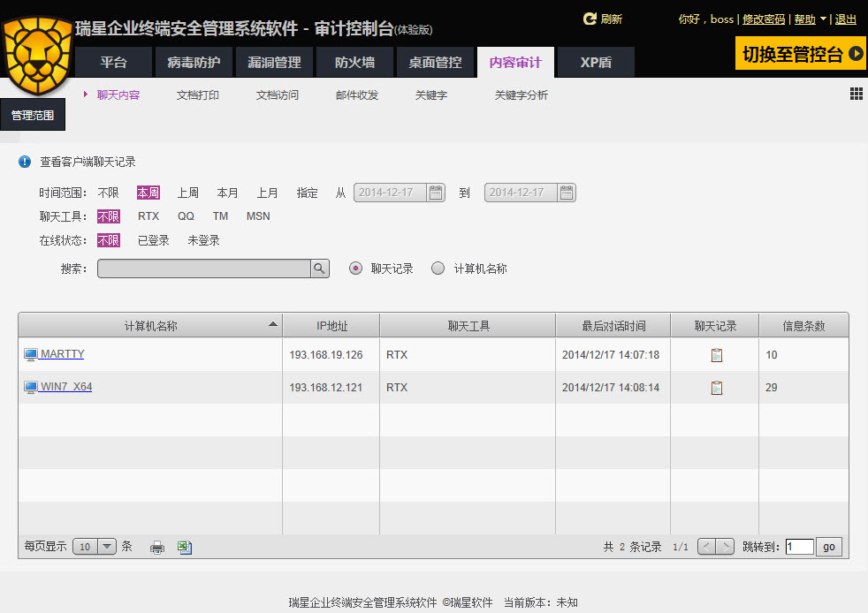
Task: Open the MARTTY computer link
Action: 62,354
